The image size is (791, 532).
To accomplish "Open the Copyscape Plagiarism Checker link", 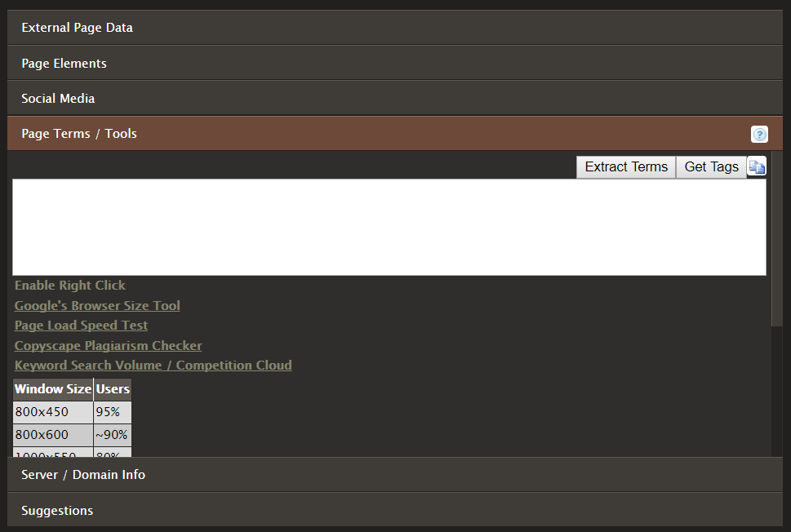I will tap(108, 346).
